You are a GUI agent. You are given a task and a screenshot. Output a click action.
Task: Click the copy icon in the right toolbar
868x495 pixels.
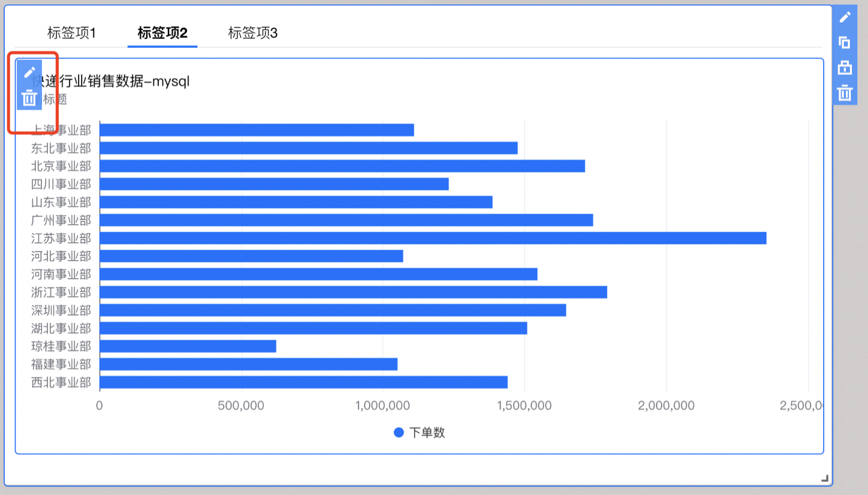point(845,43)
